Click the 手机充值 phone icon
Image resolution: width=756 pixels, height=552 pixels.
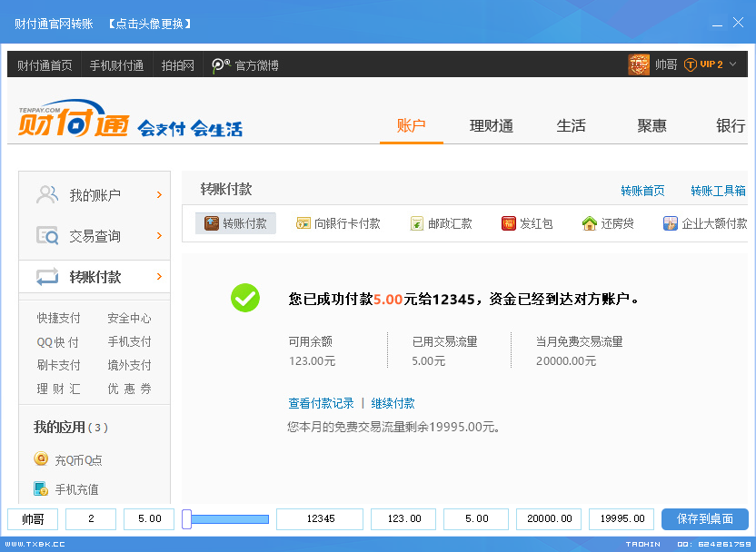pyautogui.click(x=41, y=488)
